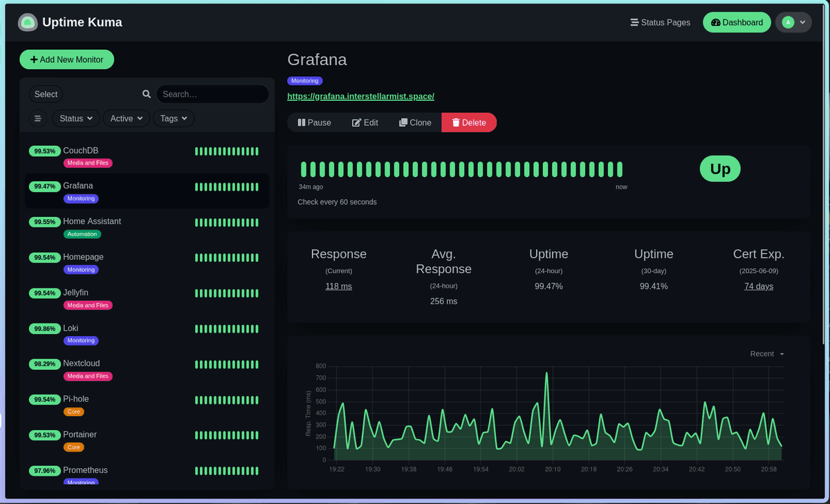This screenshot has height=504, width=830.
Task: Go to Dashboard
Action: (737, 22)
